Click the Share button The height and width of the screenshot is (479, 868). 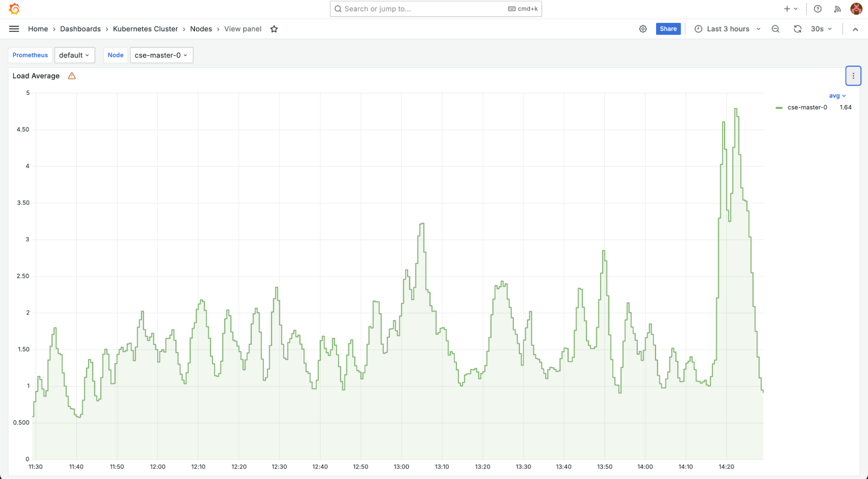(x=668, y=29)
